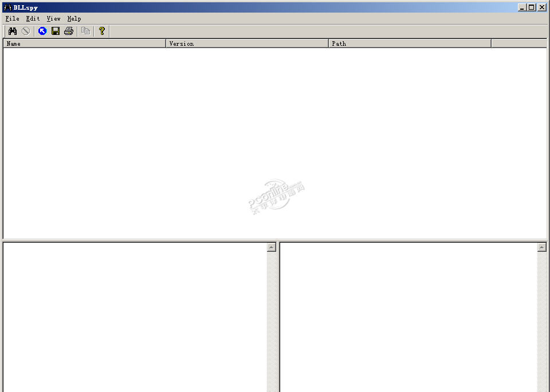The width and height of the screenshot is (550, 392).
Task: Sort by the Name column header
Action: tap(85, 43)
